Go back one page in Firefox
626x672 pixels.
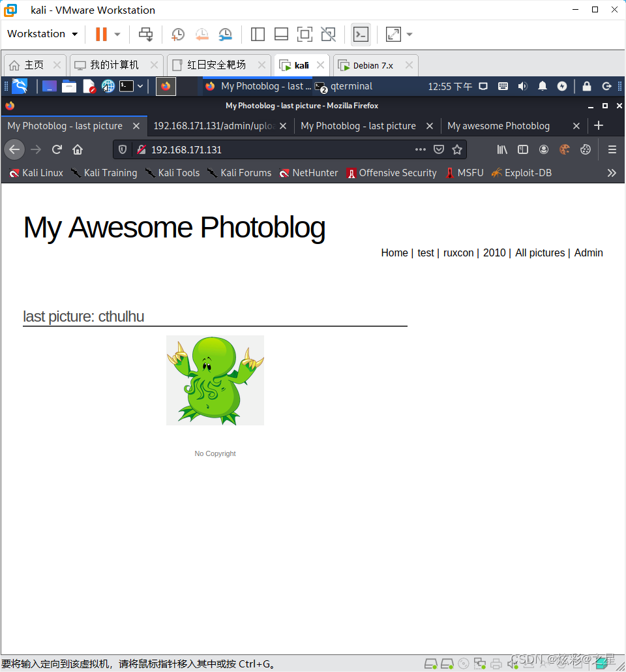[14, 149]
